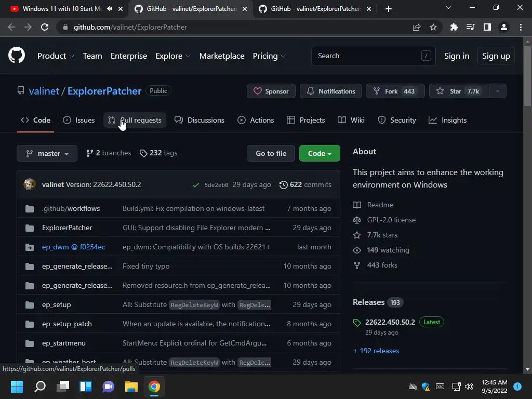Open the Chrome profile avatar icon
Image resolution: width=532 pixels, height=399 pixels.
pyautogui.click(x=503, y=27)
